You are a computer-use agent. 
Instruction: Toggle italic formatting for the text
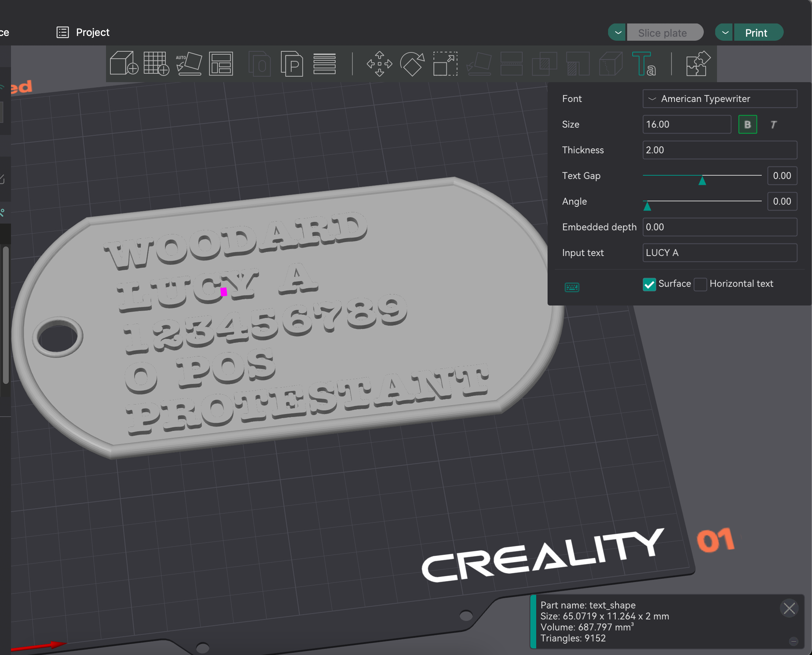(773, 125)
